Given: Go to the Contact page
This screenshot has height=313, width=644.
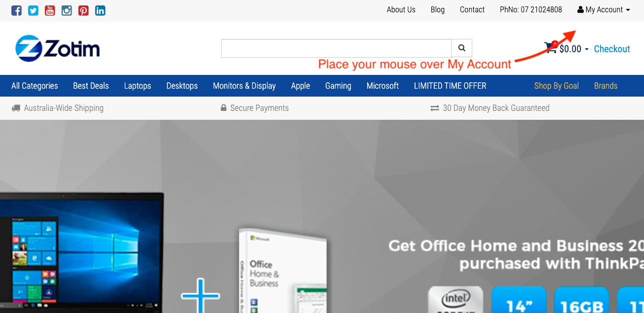Looking at the screenshot, I should click(472, 10).
